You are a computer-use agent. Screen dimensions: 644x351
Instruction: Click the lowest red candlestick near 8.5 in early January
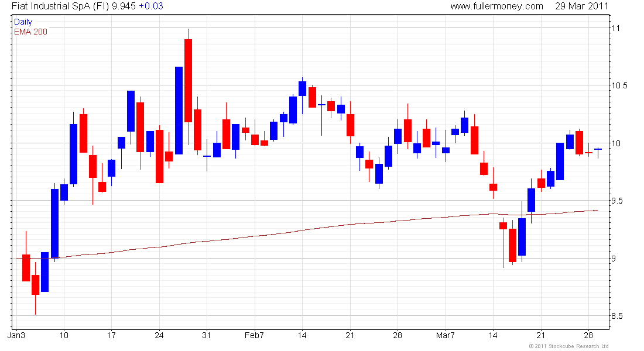(x=35, y=285)
